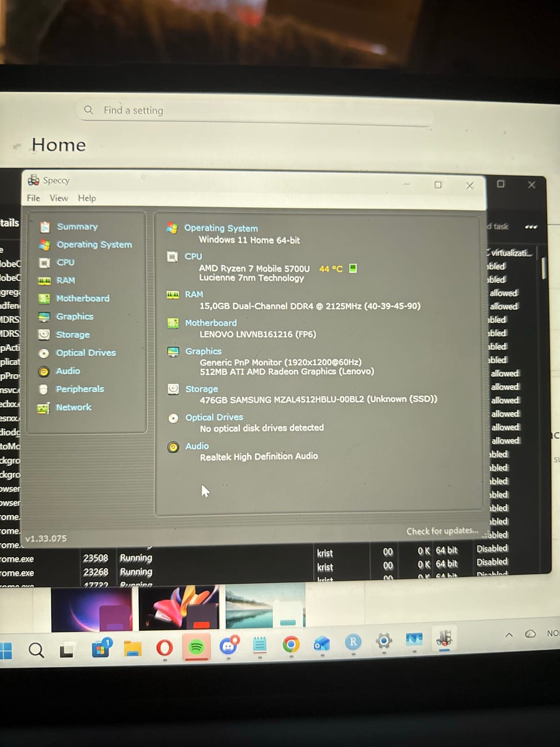Click the Audio heading link in summary

click(x=197, y=446)
